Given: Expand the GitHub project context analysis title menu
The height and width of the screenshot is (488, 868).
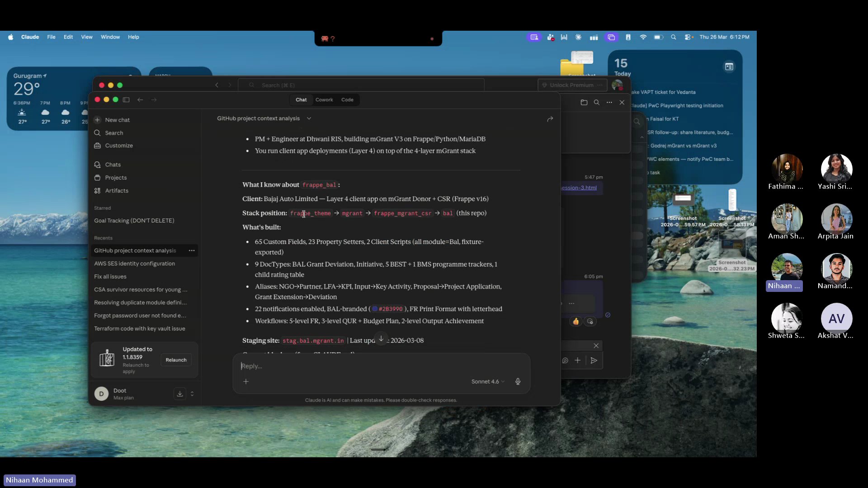Looking at the screenshot, I should (309, 118).
